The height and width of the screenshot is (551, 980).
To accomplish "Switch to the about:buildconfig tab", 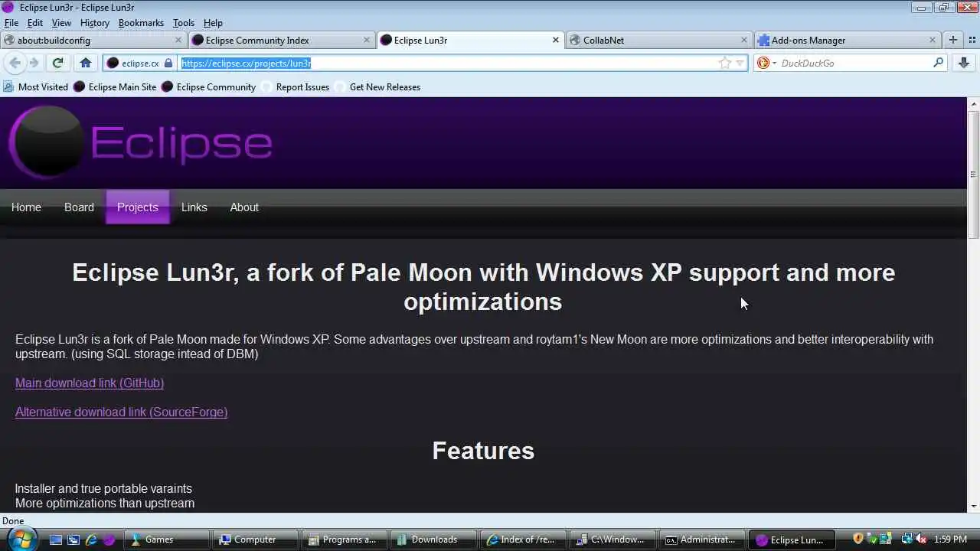I will point(93,40).
